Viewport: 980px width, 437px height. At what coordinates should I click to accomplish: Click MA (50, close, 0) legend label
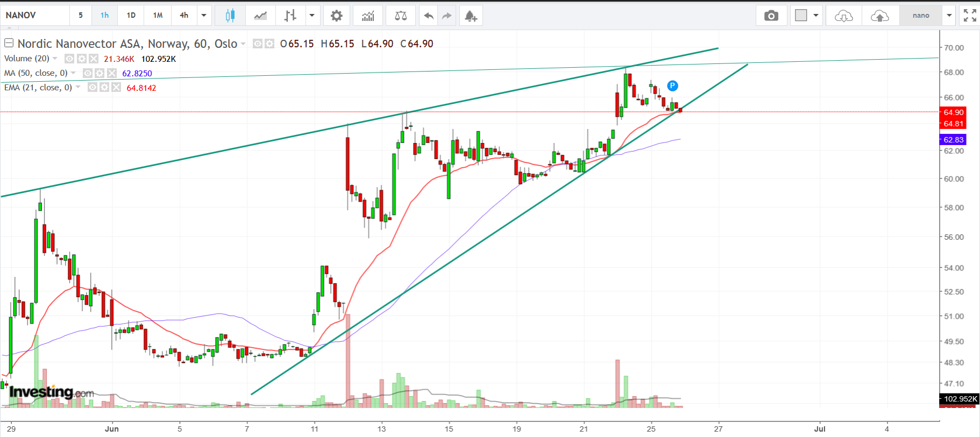click(x=36, y=73)
